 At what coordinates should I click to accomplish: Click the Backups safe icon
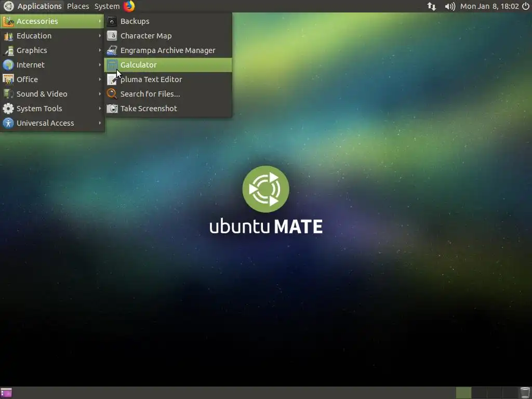pos(112,21)
